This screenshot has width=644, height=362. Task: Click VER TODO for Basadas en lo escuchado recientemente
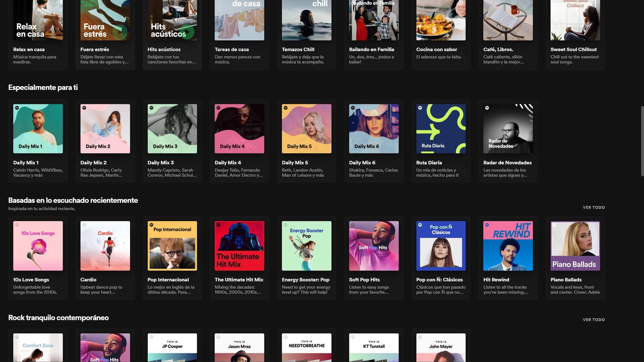pos(593,207)
